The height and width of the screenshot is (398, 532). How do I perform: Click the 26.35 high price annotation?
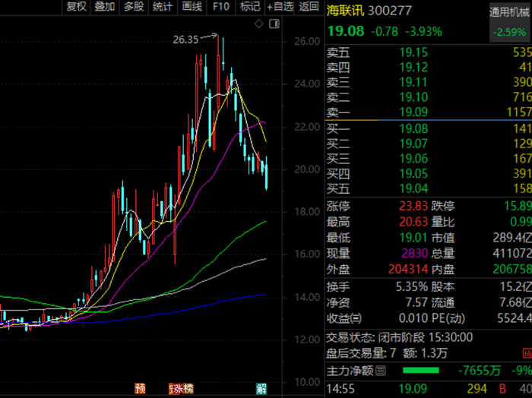coord(185,39)
